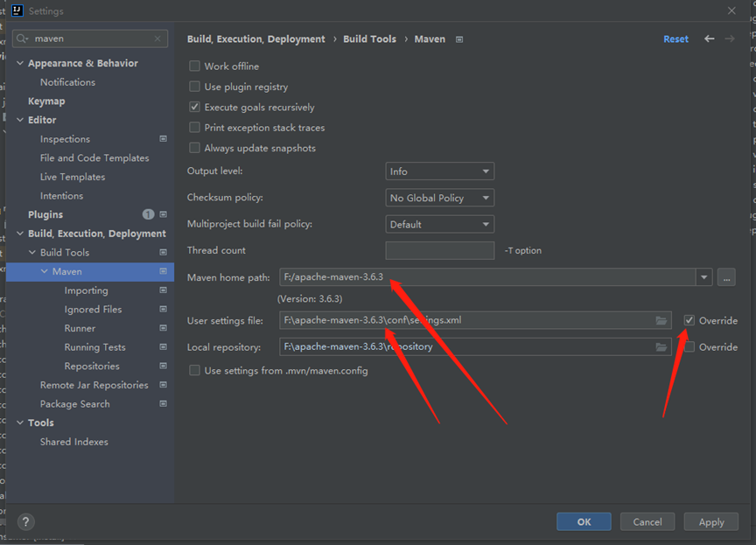Check Override for Local repository
Viewport: 756px width, 545px height.
click(689, 347)
